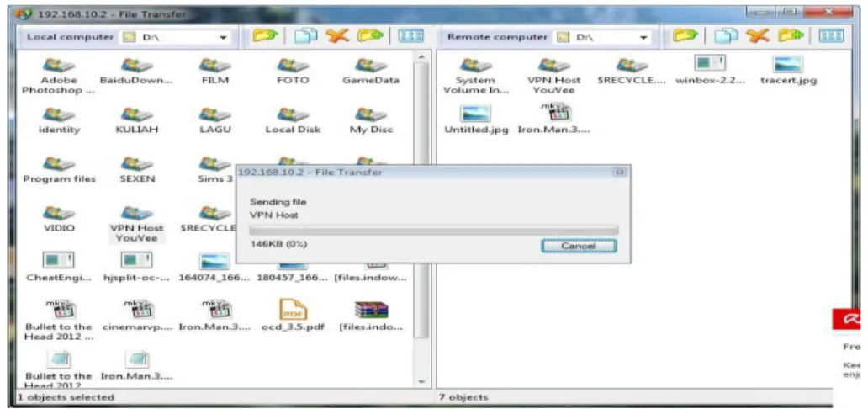Image resolution: width=868 pixels, height=409 pixels.
Task: Select tracert.jpg on remote computer
Action: 788,71
